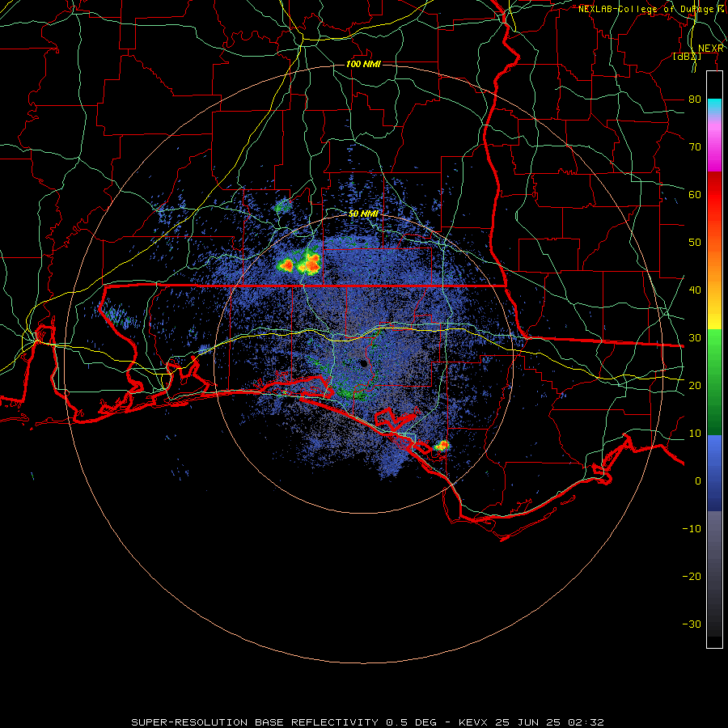Screen dimensions: 728x728
Task: Click the -10 value on the dBZ scale
Action: coord(692,529)
